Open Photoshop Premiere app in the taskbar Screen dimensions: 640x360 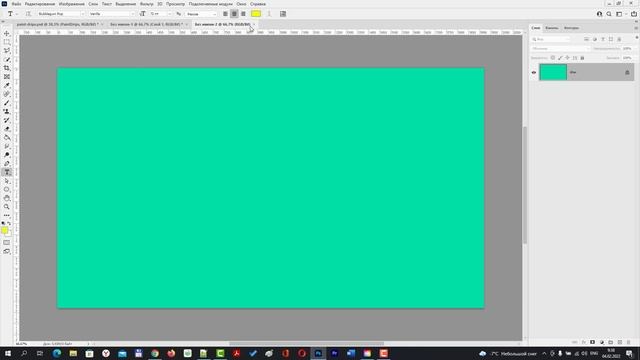[335, 353]
